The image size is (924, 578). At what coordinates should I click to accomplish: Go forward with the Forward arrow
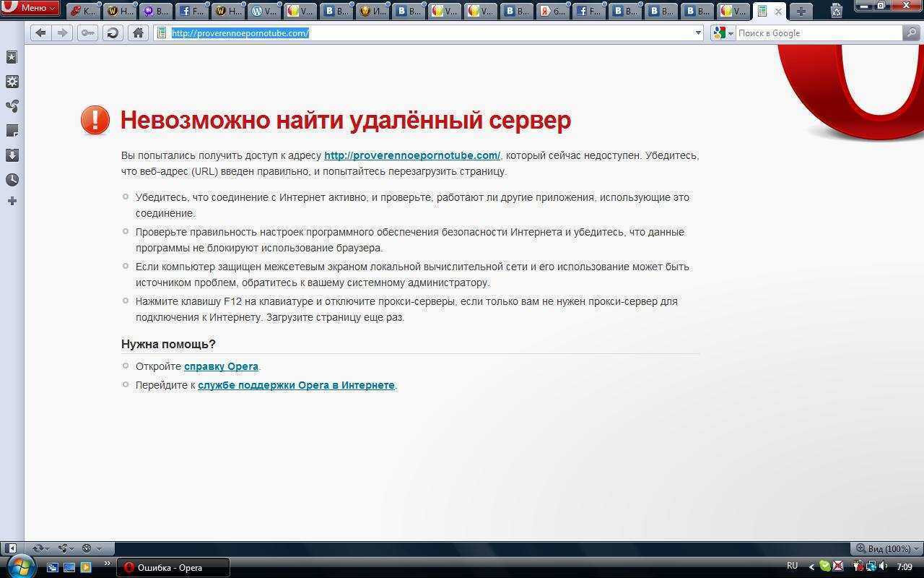click(63, 33)
